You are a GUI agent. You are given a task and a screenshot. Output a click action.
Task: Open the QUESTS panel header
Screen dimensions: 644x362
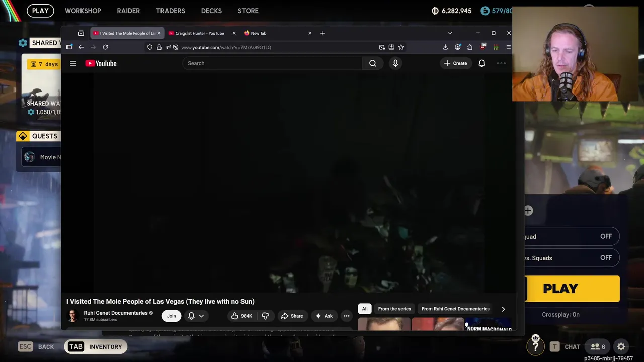(39, 136)
